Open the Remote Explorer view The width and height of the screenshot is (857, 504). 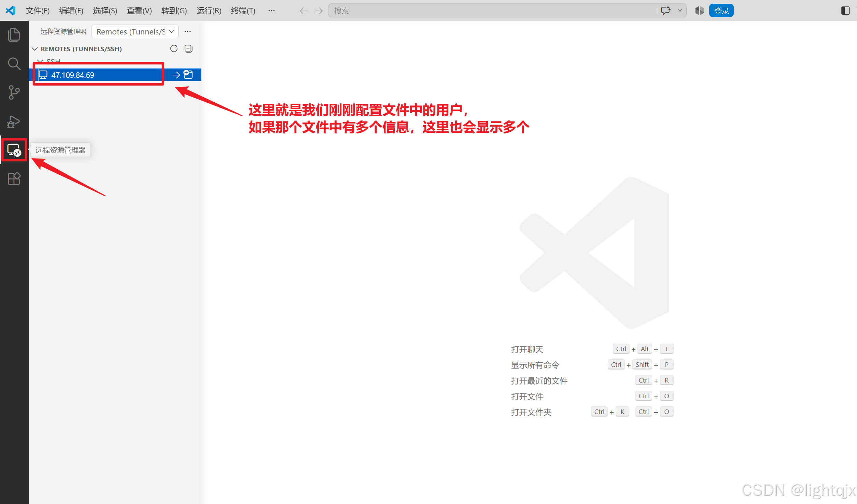[14, 150]
